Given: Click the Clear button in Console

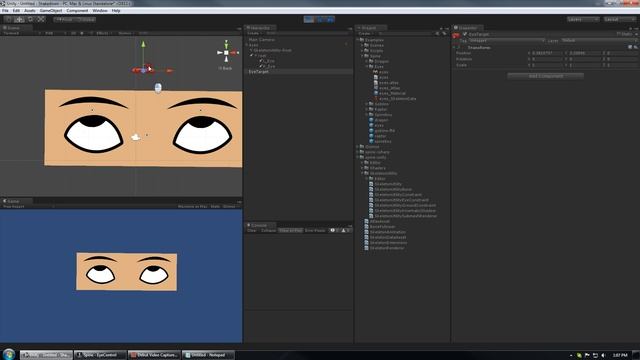Looking at the screenshot, I should tap(252, 231).
